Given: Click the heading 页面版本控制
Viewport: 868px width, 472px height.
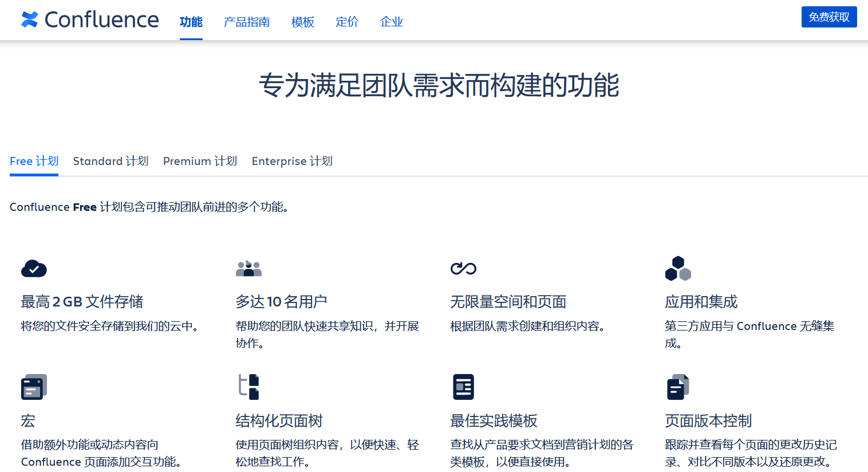Looking at the screenshot, I should (x=709, y=420).
